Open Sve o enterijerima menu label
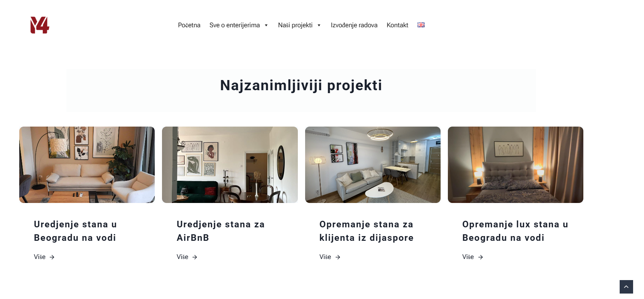This screenshot has height=299, width=644. click(x=235, y=25)
